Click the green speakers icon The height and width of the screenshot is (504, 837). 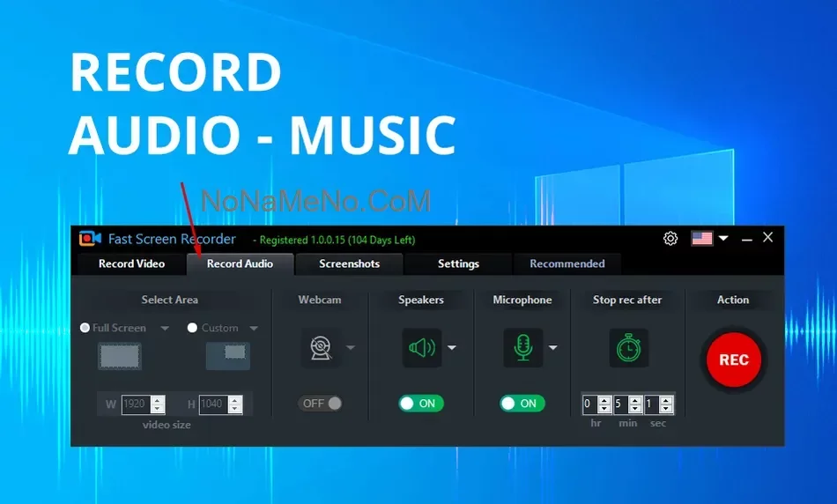tap(421, 348)
